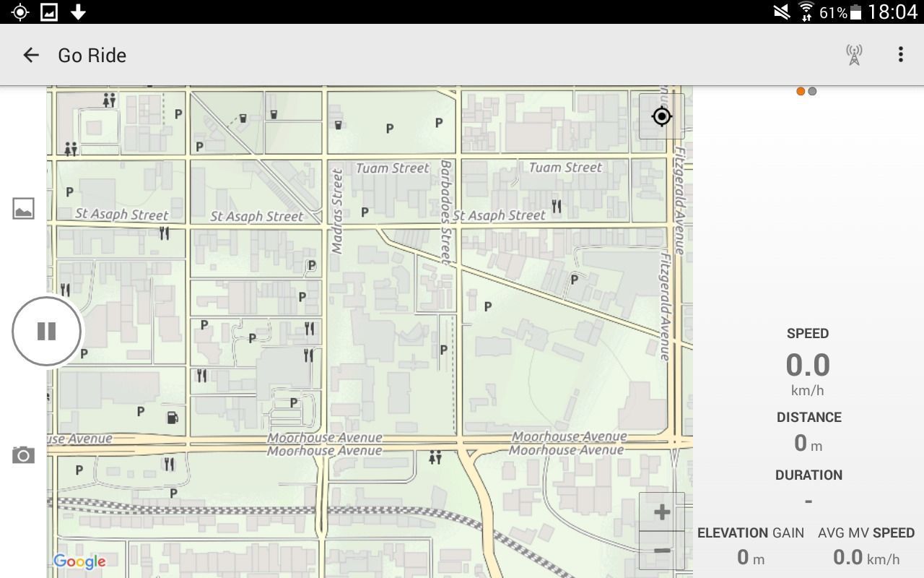Switch to the gray second page dot
The height and width of the screenshot is (578, 924).
tap(813, 91)
